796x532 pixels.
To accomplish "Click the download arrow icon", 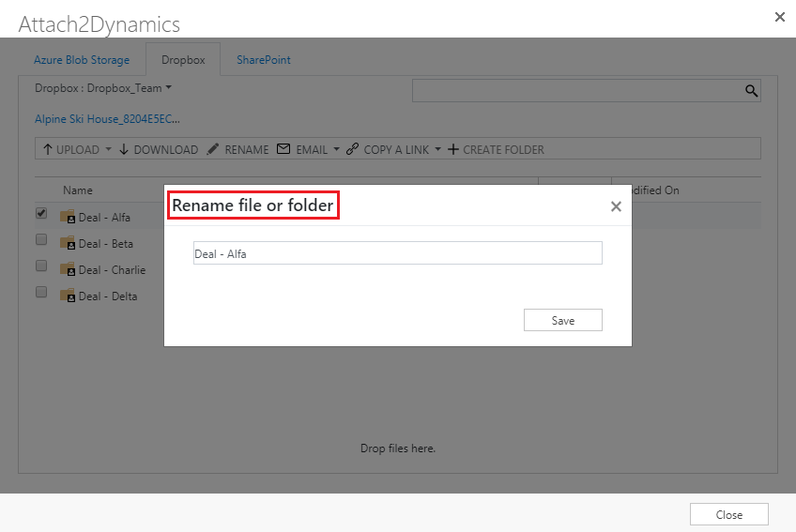I will [123, 149].
